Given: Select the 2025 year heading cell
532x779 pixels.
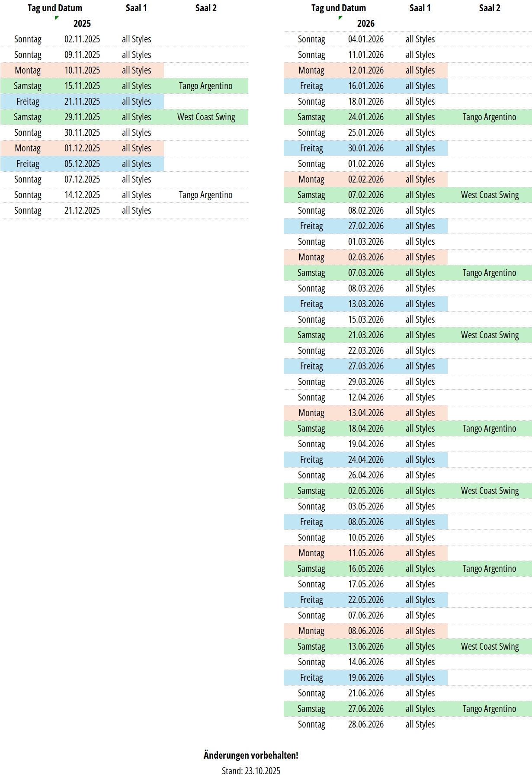Looking at the screenshot, I should pos(82,24).
